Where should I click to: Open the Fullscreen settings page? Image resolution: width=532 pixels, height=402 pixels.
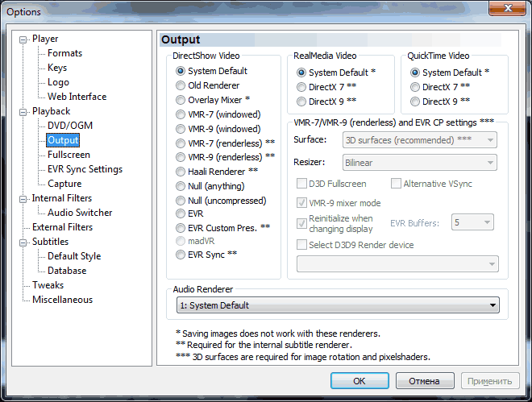69,155
